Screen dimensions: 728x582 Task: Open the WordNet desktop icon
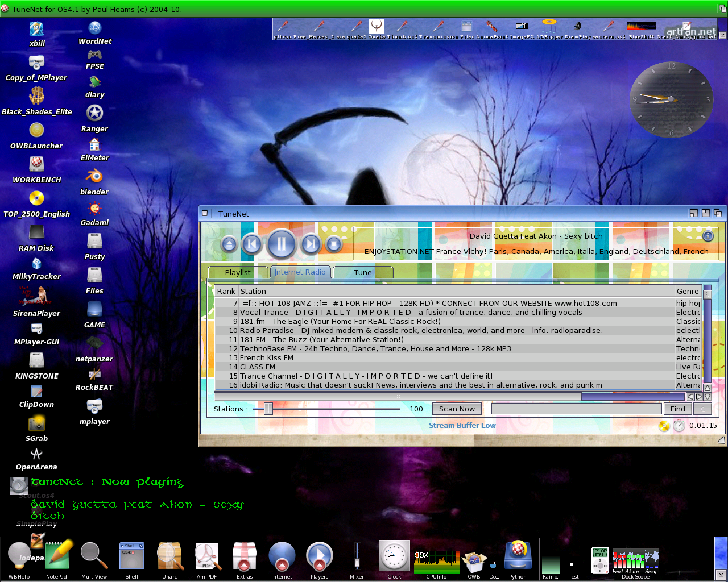tap(95, 32)
